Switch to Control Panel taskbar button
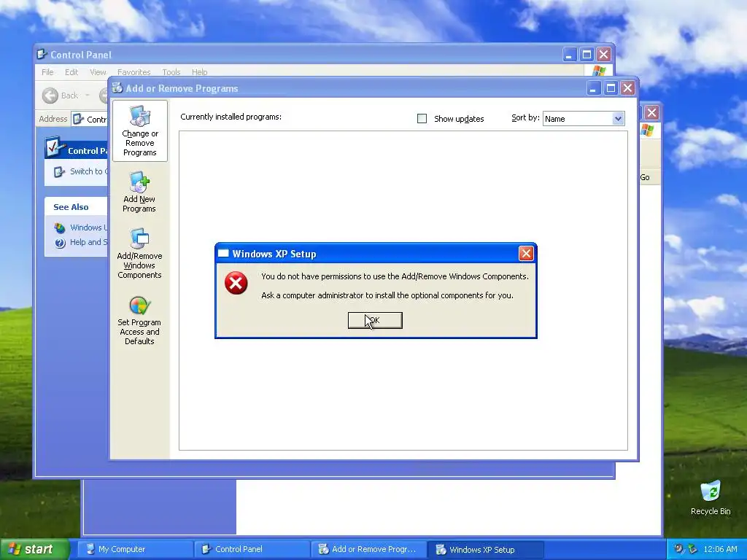Viewport: 747px width, 560px height. [252, 549]
